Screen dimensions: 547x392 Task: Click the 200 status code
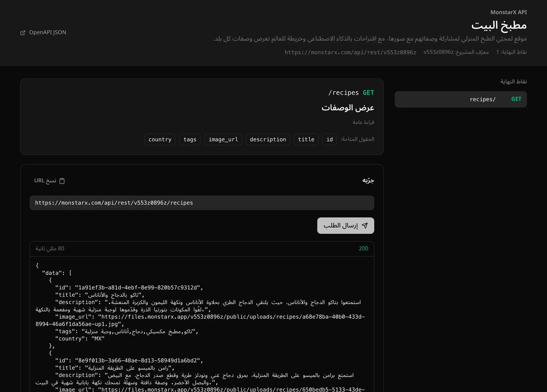[364, 248]
